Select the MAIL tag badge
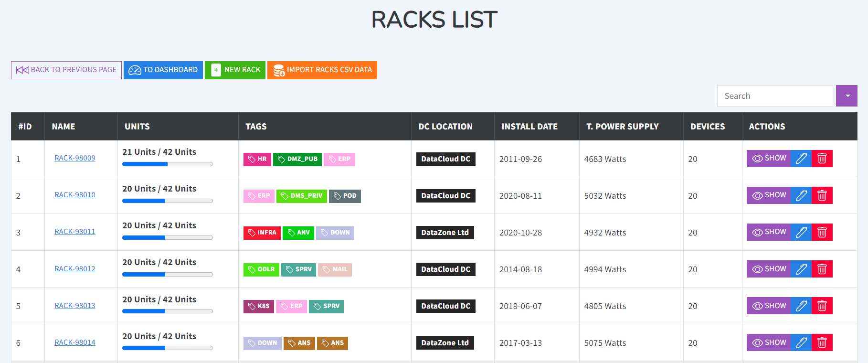Image resolution: width=868 pixels, height=363 pixels. tap(335, 269)
